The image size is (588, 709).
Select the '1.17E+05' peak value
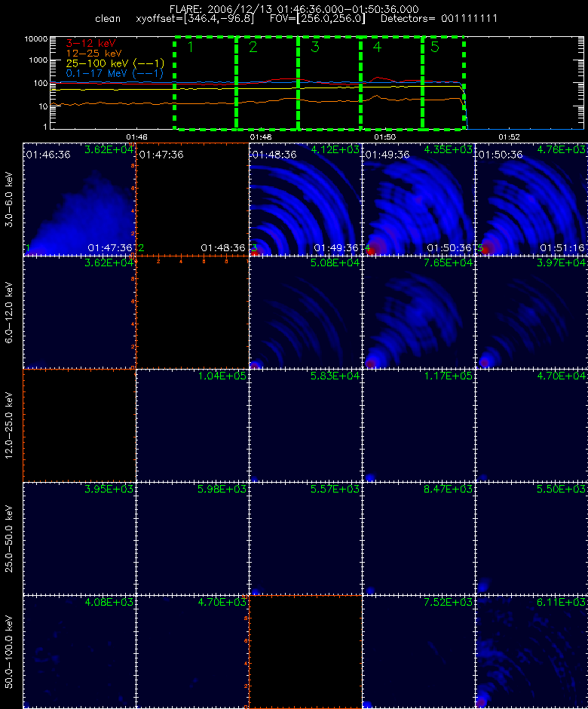(x=448, y=376)
